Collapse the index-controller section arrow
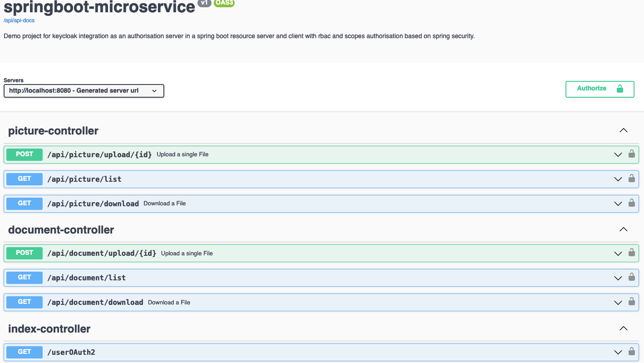This screenshot has height=363, width=644. click(x=624, y=328)
